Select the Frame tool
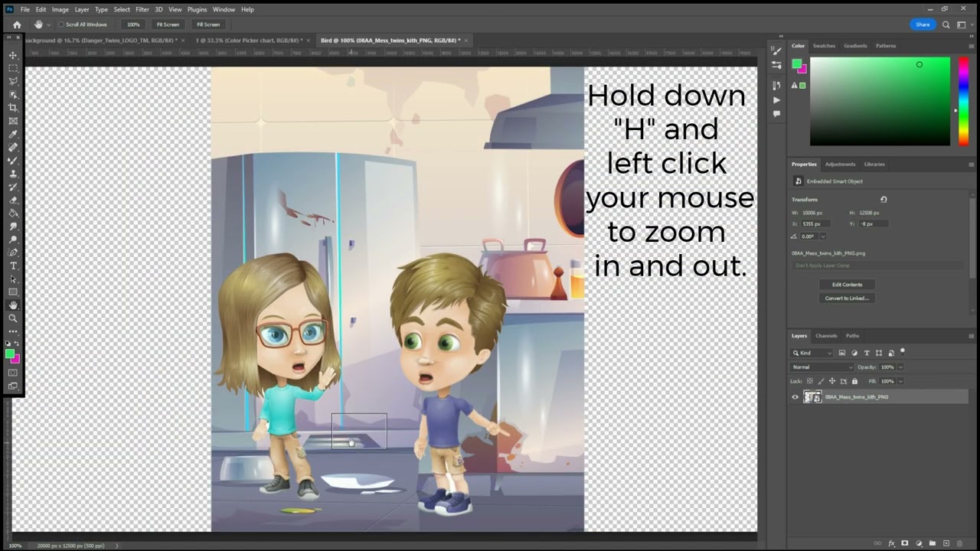 [x=13, y=121]
